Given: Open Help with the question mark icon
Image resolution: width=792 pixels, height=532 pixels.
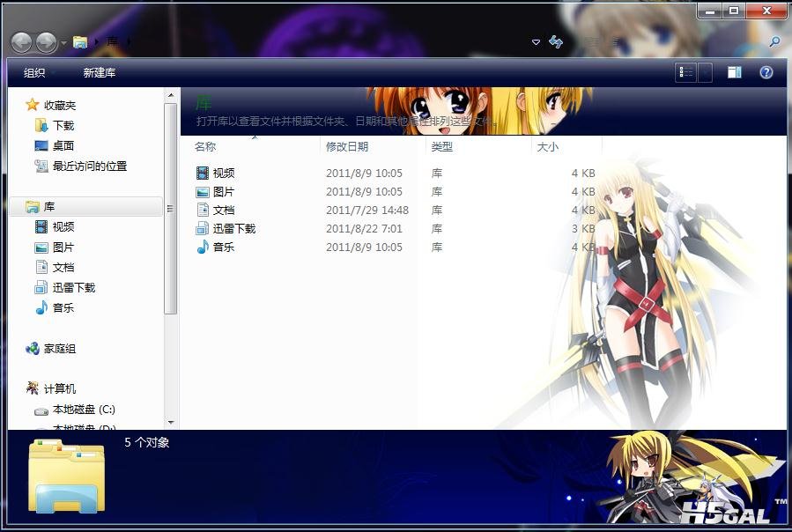Looking at the screenshot, I should pos(766,72).
